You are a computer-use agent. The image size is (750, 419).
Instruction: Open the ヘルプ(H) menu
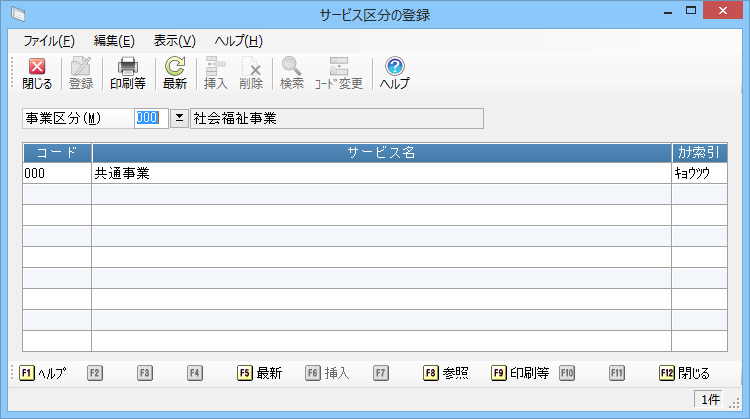tap(238, 41)
